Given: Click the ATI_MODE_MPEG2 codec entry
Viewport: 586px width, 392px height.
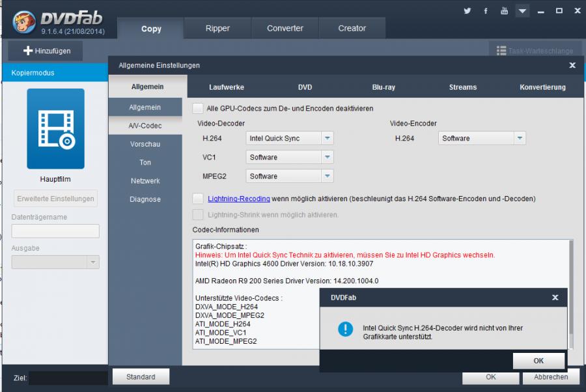Looking at the screenshot, I should pyautogui.click(x=226, y=341).
